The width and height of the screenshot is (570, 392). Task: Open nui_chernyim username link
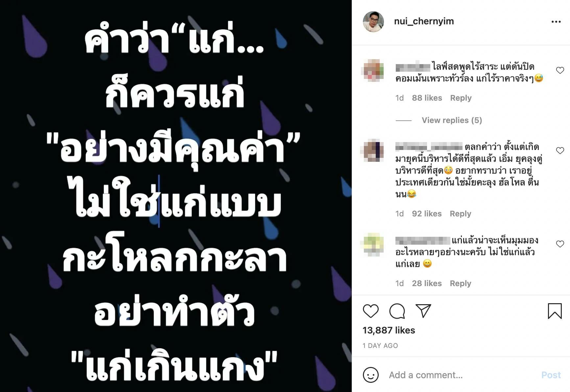tap(424, 21)
